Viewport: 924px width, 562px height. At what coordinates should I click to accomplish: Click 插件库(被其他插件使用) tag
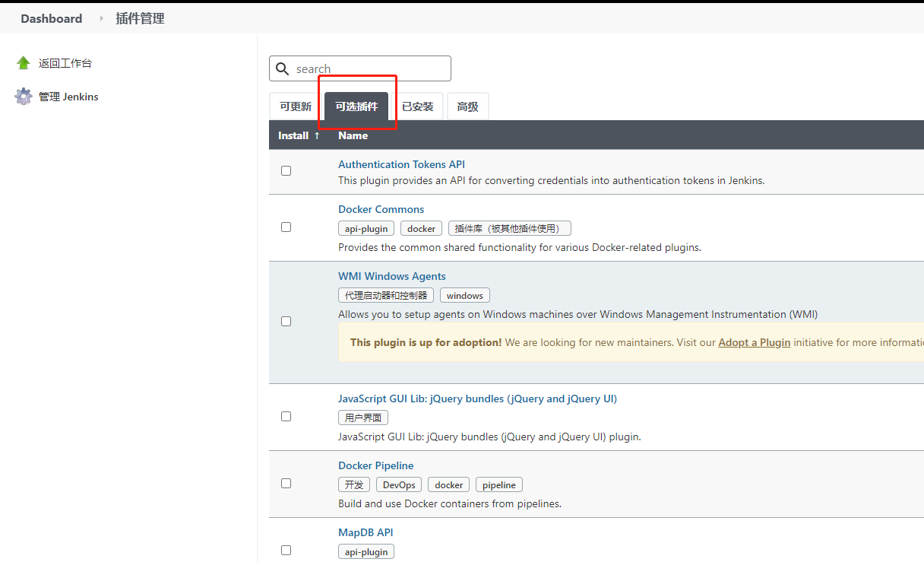click(509, 228)
